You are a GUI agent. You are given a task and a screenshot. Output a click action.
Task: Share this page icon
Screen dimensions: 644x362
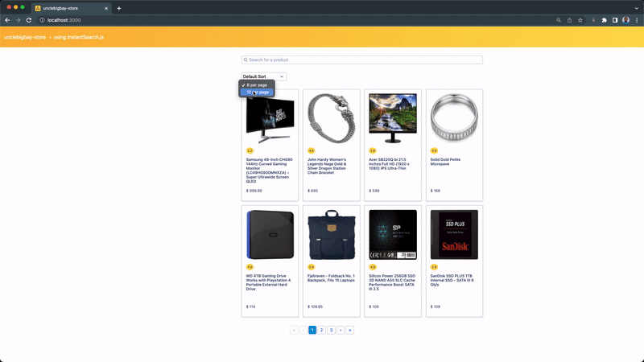569,20
